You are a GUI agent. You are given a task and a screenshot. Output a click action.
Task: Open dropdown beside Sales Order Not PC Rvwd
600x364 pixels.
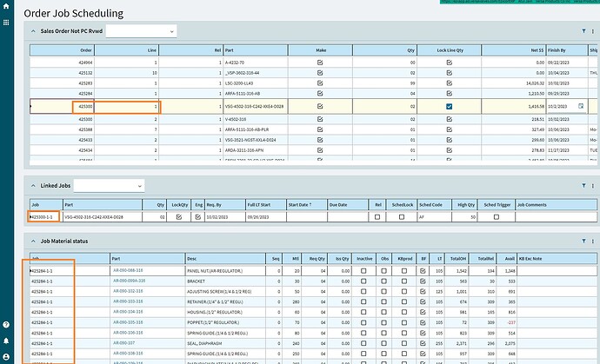pos(171,31)
